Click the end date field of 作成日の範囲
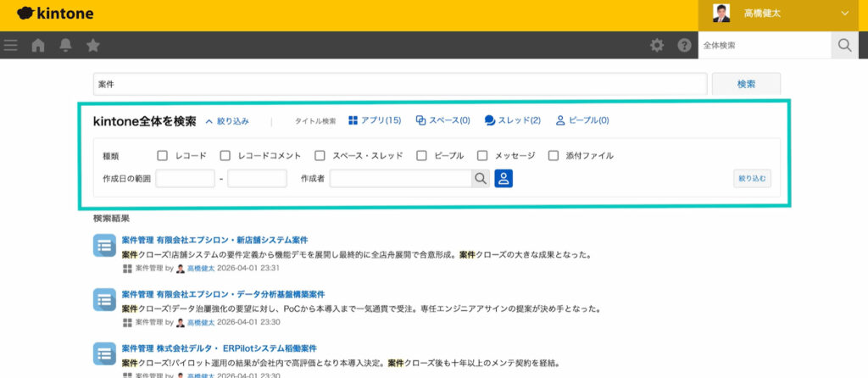Viewport: 868px width, 378px height. coord(257,179)
